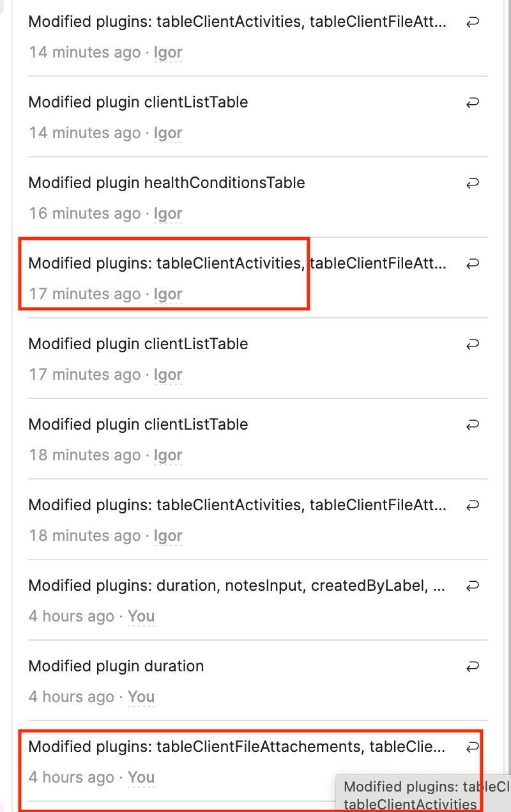Revert the 18 minutes ago tableClientActivities change
Screen dimensions: 511x812
tap(473, 506)
